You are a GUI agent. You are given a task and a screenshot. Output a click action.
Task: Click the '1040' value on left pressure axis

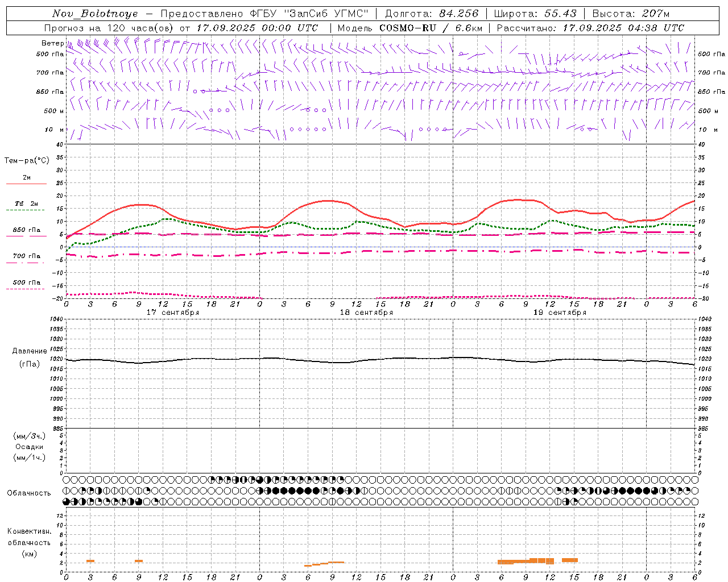click(57, 319)
